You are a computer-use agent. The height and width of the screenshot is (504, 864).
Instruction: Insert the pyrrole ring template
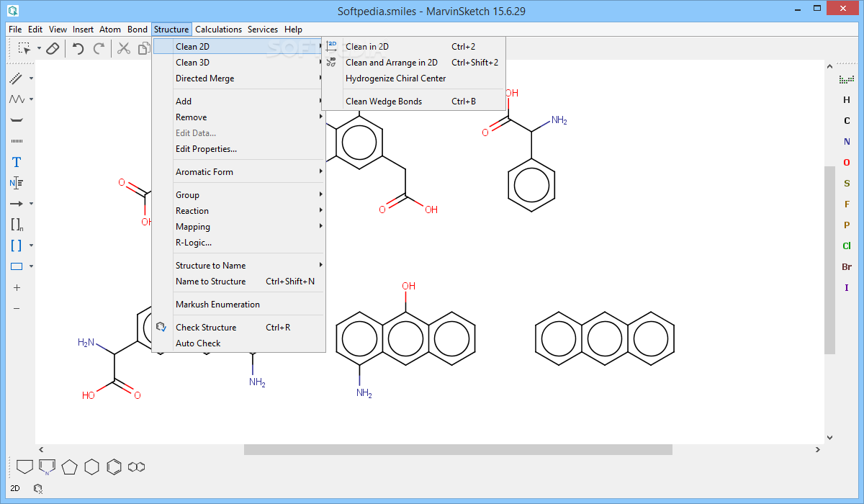click(x=47, y=467)
